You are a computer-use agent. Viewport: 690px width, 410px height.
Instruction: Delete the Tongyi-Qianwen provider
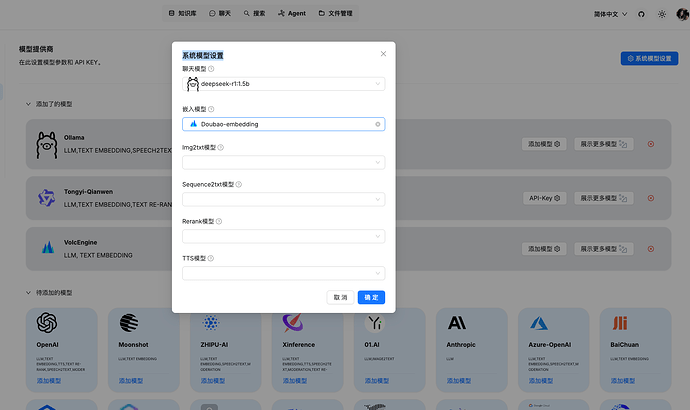pos(651,198)
